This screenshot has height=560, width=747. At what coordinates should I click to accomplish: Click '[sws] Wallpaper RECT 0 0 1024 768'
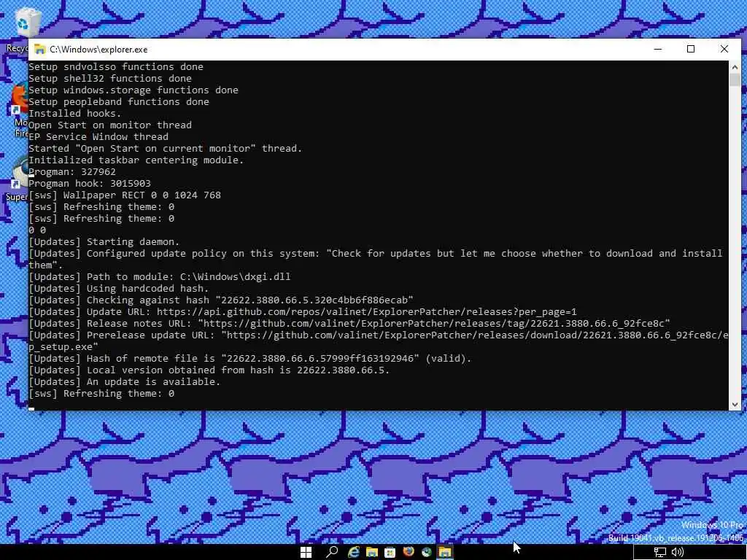[124, 195]
